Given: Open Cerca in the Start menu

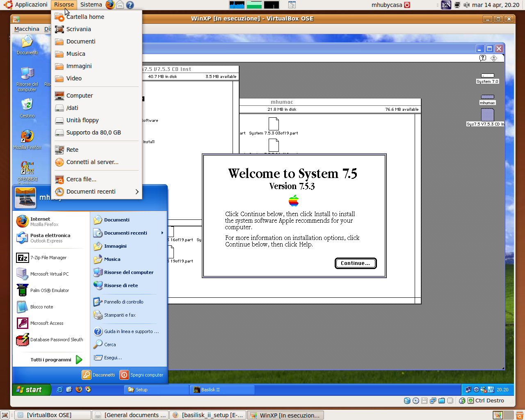Looking at the screenshot, I should pos(128,345).
